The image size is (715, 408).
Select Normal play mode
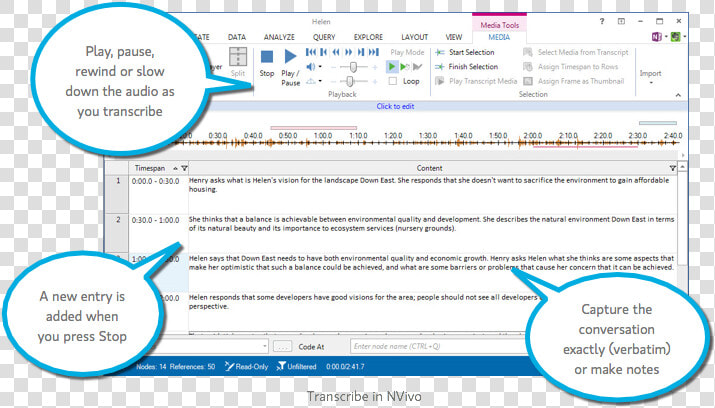391,67
